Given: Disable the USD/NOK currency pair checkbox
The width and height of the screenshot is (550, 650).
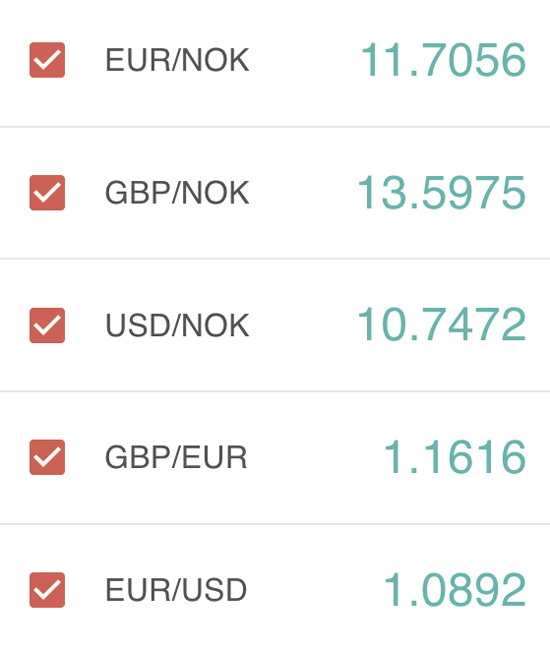Looking at the screenshot, I should [47, 325].
